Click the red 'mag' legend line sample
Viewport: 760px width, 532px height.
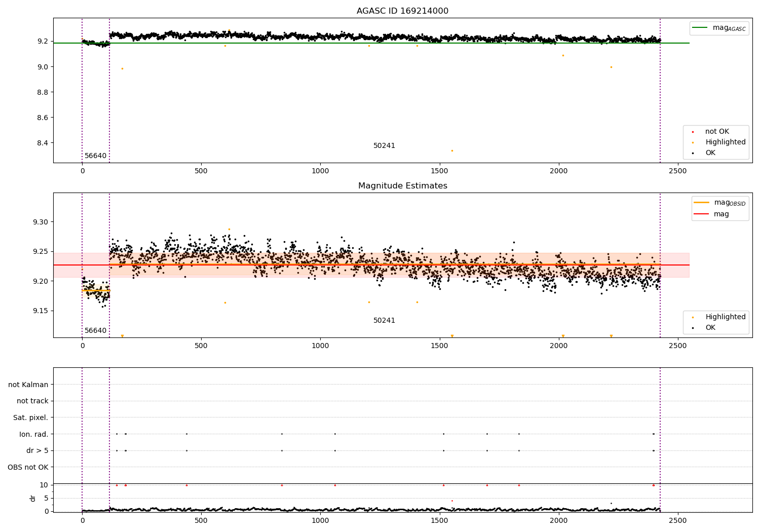(702, 214)
